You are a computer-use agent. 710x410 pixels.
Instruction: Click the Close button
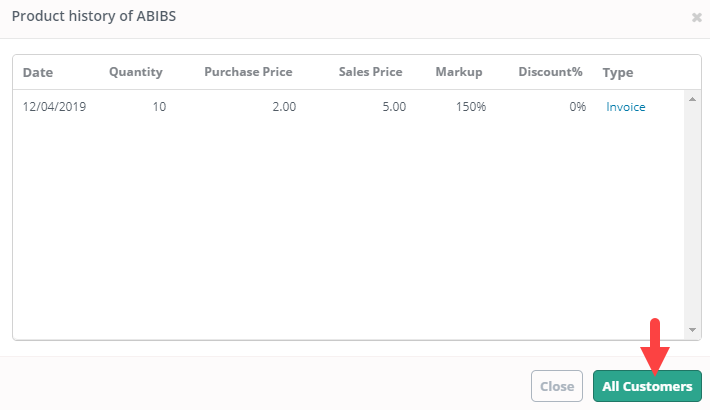tap(556, 386)
